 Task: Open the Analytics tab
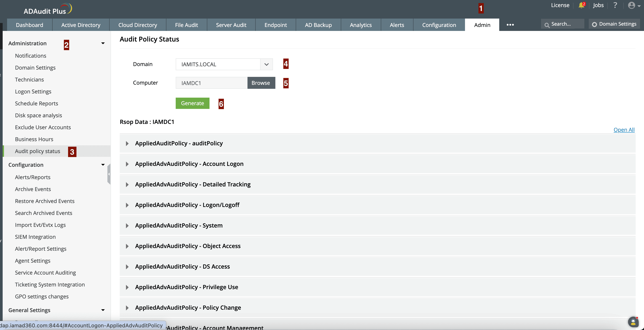click(360, 25)
